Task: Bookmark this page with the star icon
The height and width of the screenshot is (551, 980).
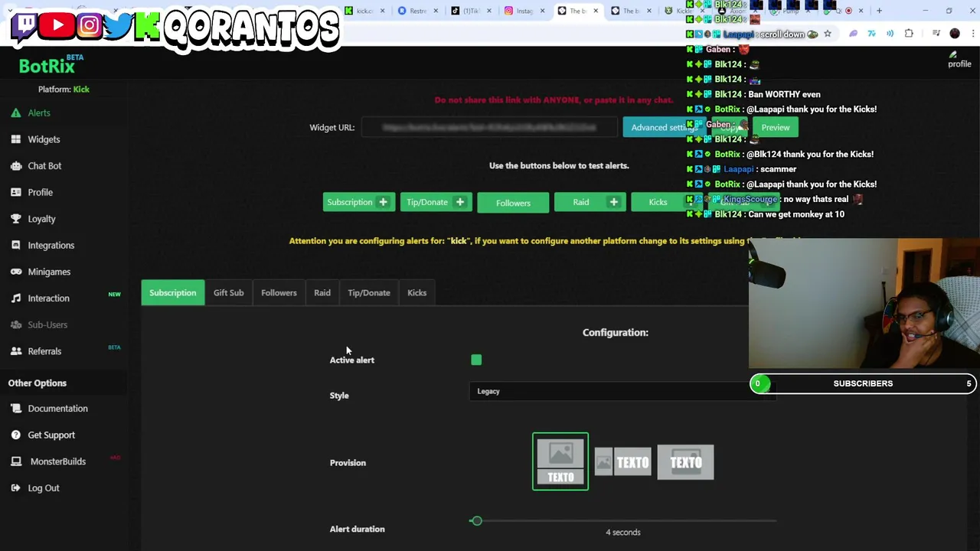Action: coord(827,34)
